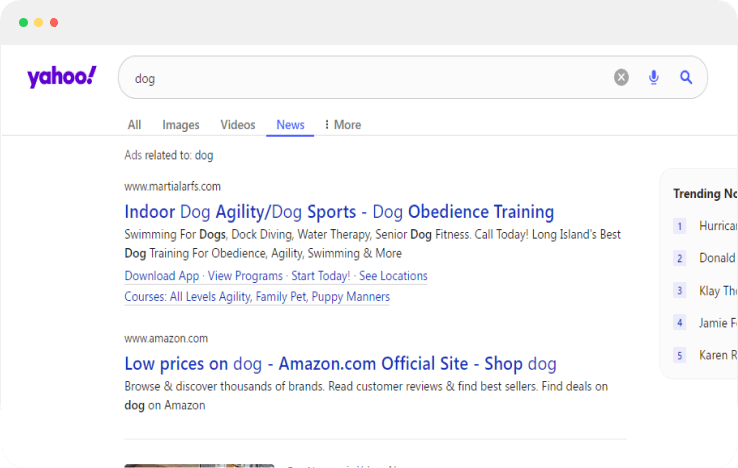Visit the See Locations sitelink
Image resolution: width=738 pixels, height=468 pixels.
393,276
